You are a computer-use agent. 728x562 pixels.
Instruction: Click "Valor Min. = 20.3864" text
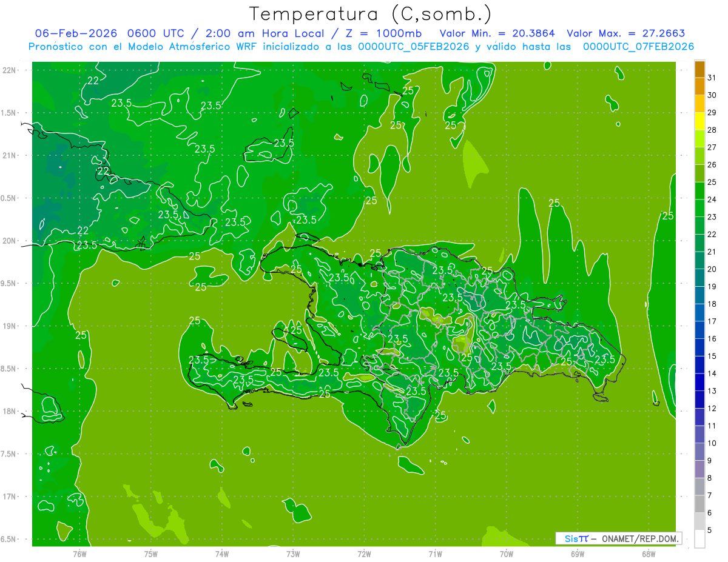coord(497,33)
